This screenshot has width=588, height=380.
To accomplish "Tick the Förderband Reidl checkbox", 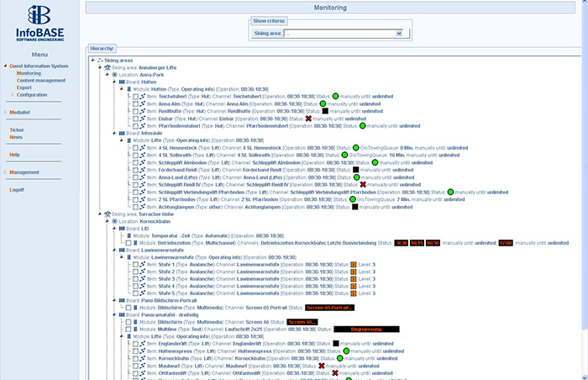I will click(x=135, y=170).
